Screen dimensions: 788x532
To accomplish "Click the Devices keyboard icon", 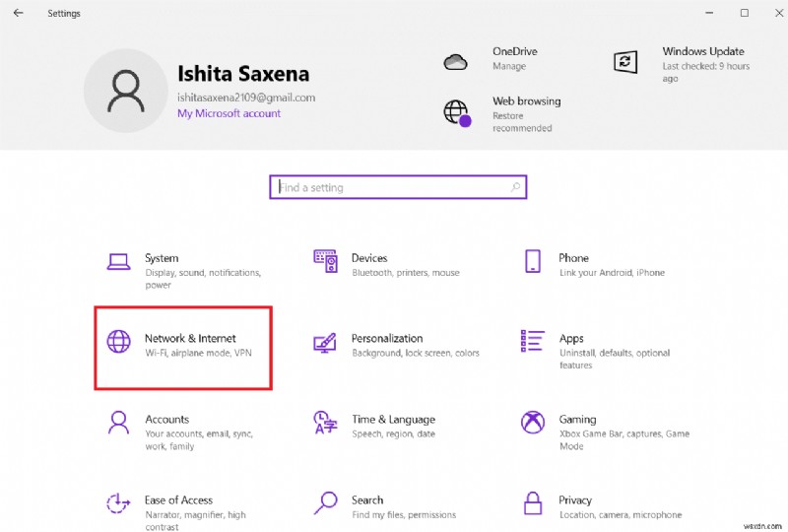I will 325,261.
